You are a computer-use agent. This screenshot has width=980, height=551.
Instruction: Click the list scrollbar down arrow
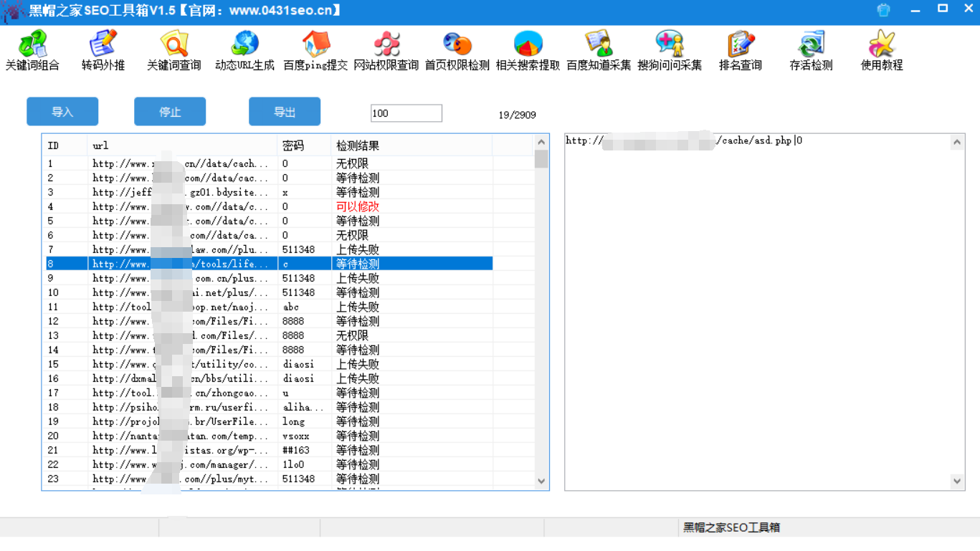coord(541,481)
